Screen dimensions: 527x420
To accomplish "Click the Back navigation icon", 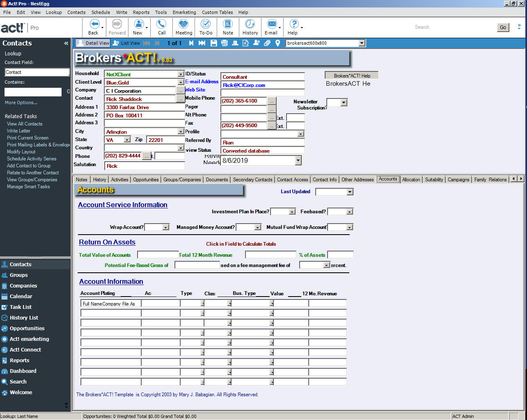I will [94, 24].
